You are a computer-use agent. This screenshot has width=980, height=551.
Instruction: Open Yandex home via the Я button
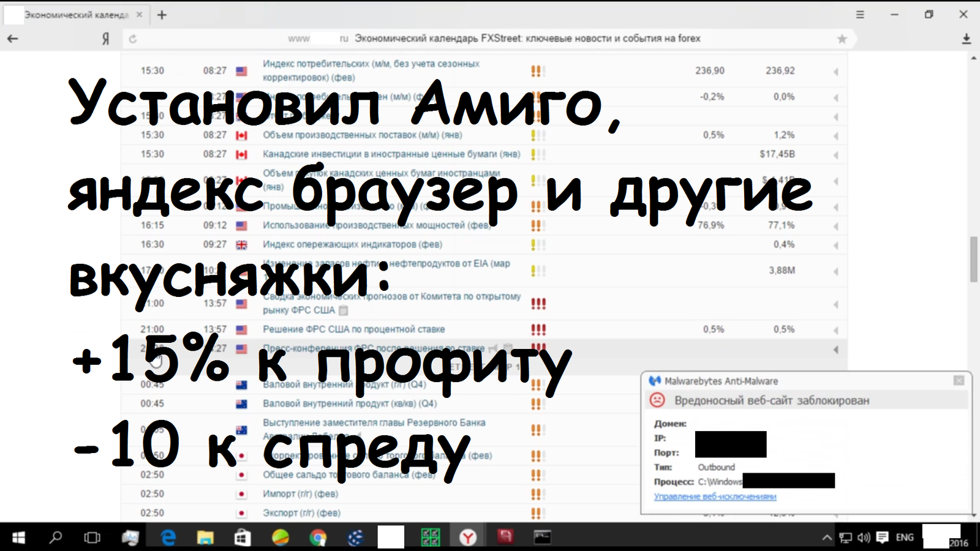tap(105, 39)
